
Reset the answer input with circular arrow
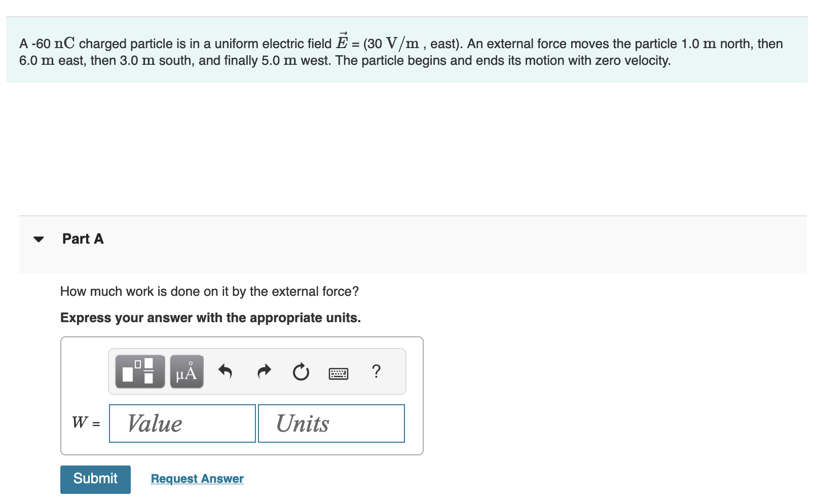pos(301,372)
